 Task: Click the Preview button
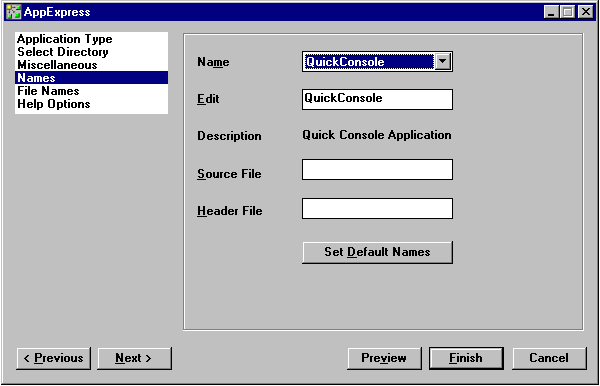tap(384, 358)
